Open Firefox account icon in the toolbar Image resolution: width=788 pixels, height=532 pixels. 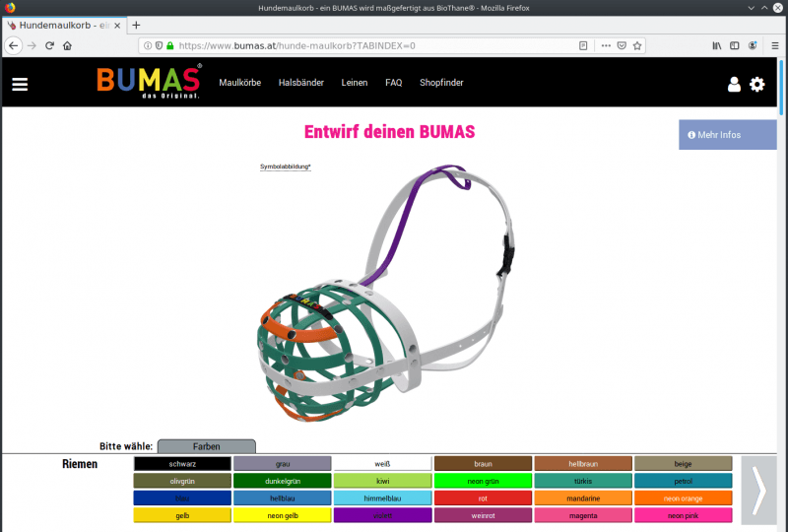click(x=753, y=45)
